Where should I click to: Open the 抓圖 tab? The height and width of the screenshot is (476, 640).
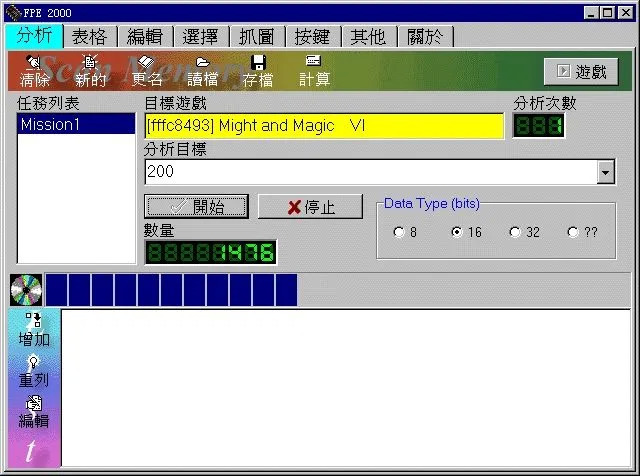pos(258,37)
